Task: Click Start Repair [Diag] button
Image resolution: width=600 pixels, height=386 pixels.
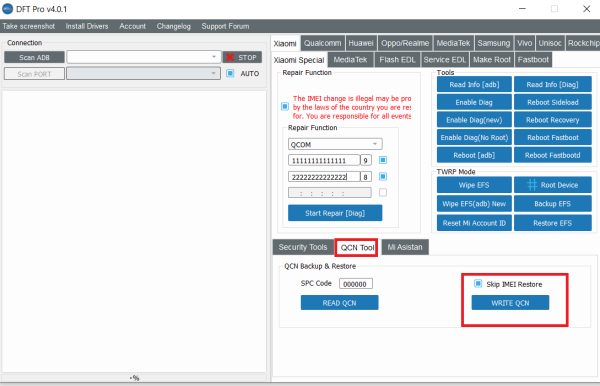Action: 335,213
